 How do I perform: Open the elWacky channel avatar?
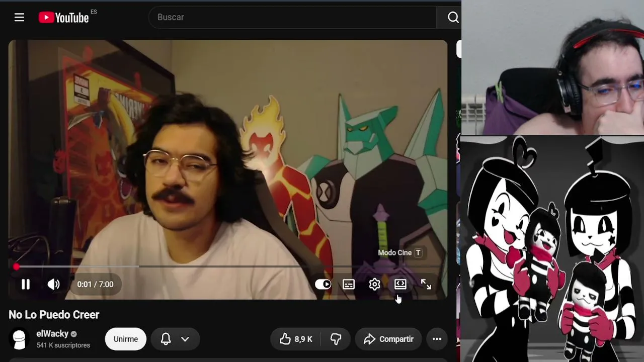19,339
